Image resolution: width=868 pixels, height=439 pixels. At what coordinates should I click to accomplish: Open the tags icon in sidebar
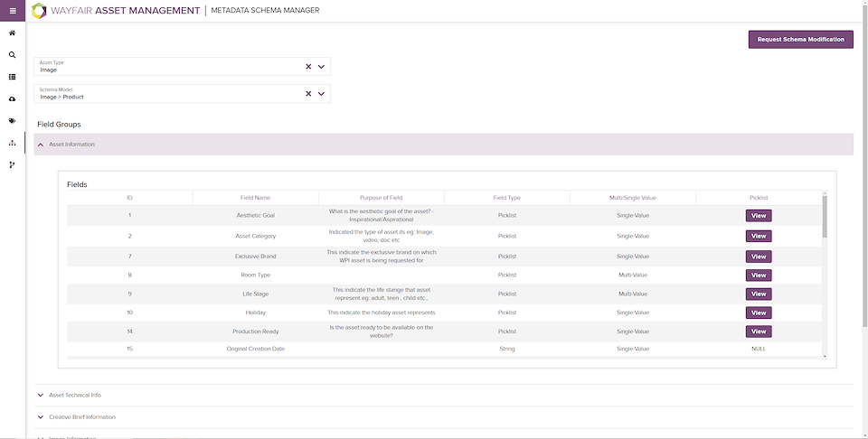pos(12,120)
